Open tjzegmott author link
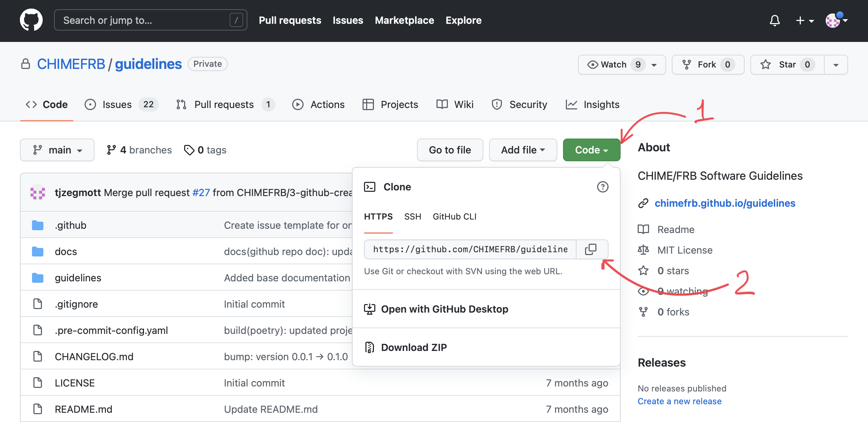This screenshot has width=868, height=422. pos(78,193)
